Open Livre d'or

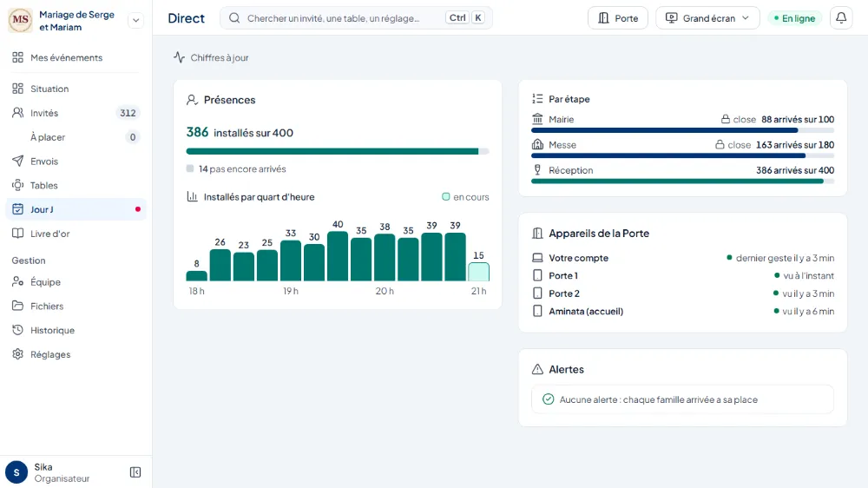pyautogui.click(x=76, y=234)
